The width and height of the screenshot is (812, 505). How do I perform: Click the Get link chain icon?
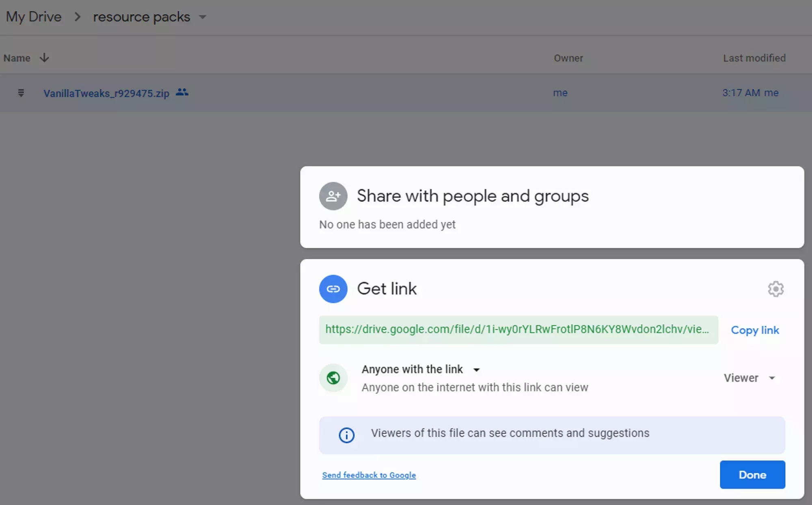click(x=333, y=289)
